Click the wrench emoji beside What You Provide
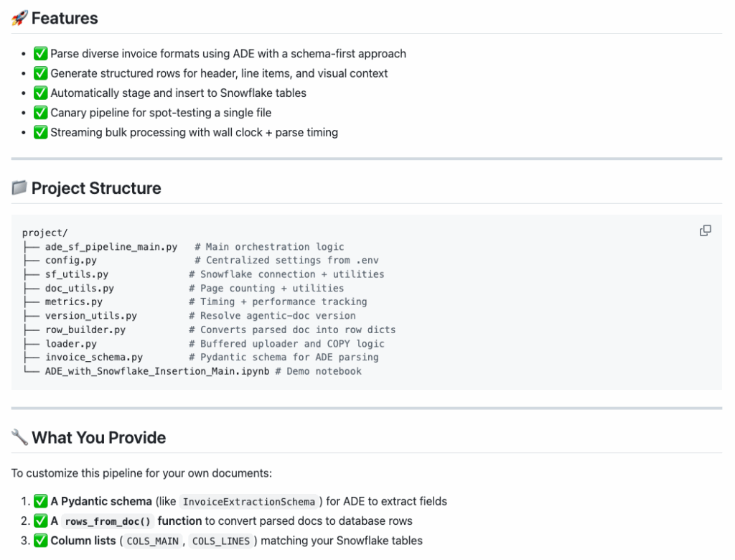 pos(19,438)
